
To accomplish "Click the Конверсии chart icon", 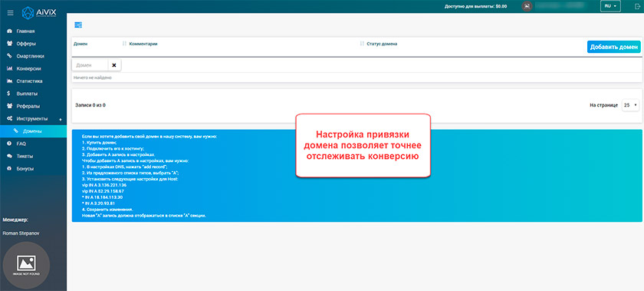I will 9,69.
